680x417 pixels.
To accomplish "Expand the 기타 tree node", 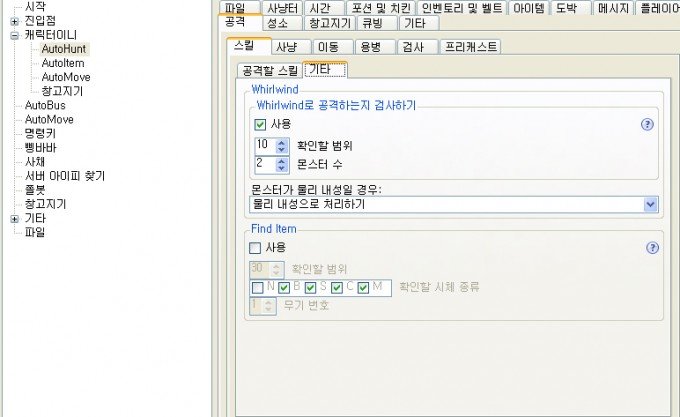I will [x=14, y=219].
